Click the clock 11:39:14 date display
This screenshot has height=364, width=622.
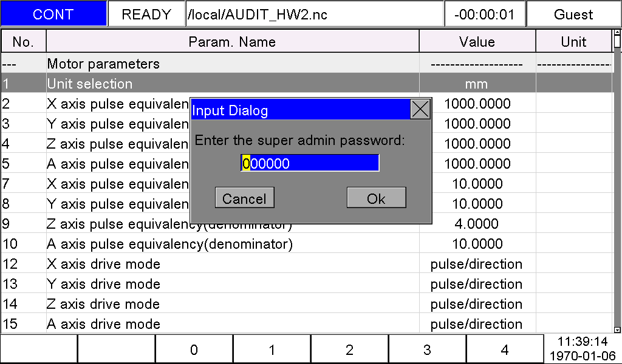(583, 349)
